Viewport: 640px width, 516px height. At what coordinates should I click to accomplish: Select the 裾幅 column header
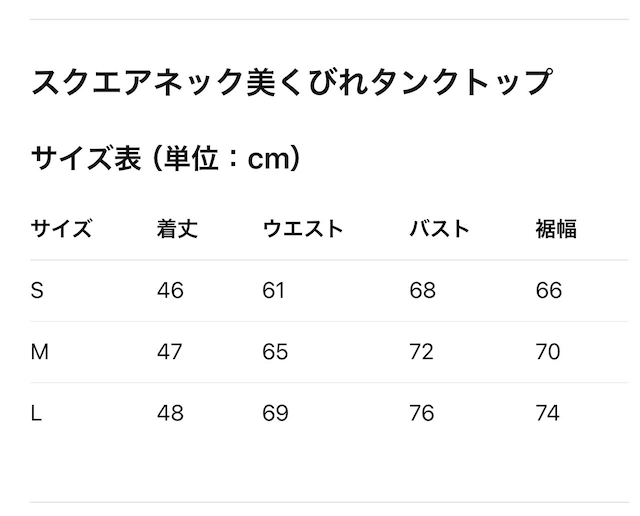[x=556, y=229]
